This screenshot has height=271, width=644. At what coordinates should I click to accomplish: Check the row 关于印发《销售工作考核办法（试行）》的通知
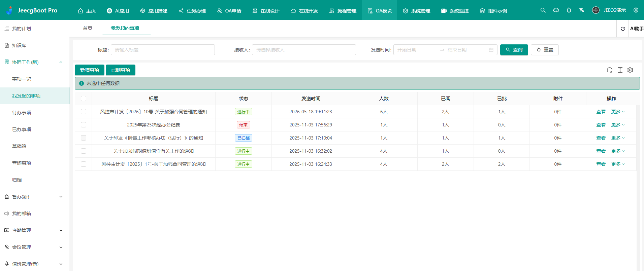[x=84, y=138]
